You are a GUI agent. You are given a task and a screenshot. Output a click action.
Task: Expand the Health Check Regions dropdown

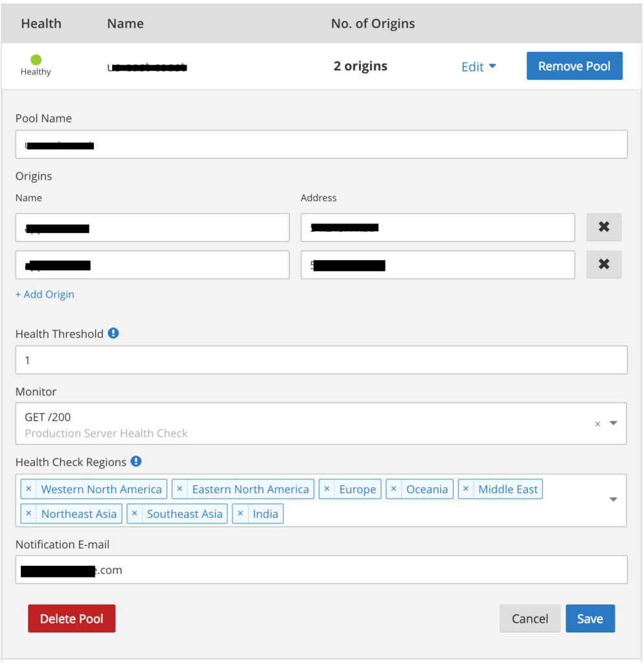click(x=613, y=500)
